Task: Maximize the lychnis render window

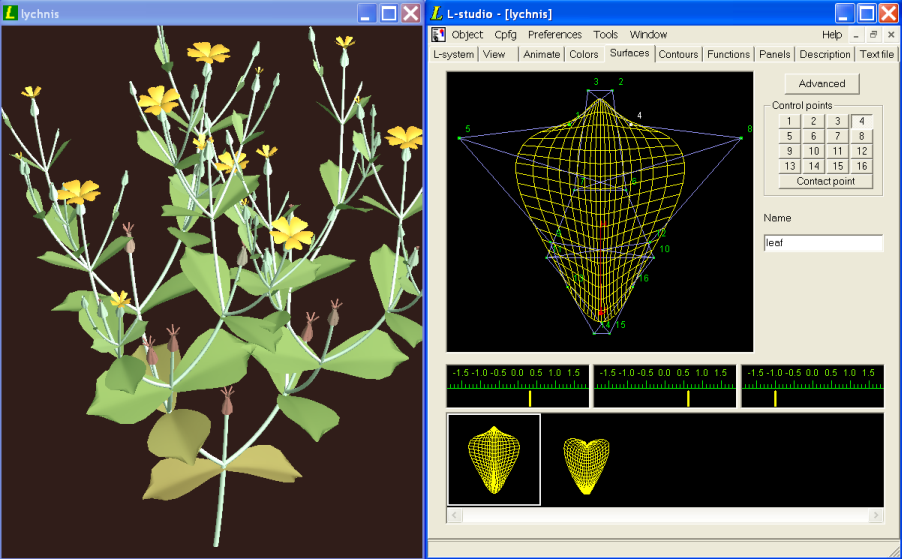Action: pyautogui.click(x=389, y=13)
